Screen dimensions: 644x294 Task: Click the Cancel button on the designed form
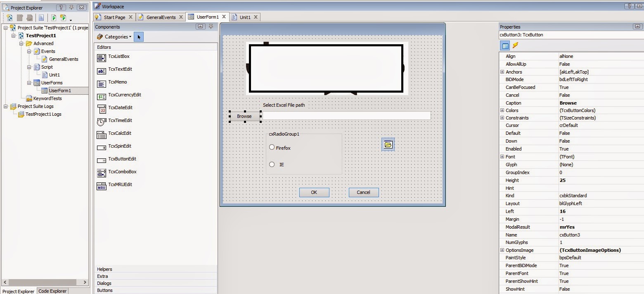(x=363, y=192)
